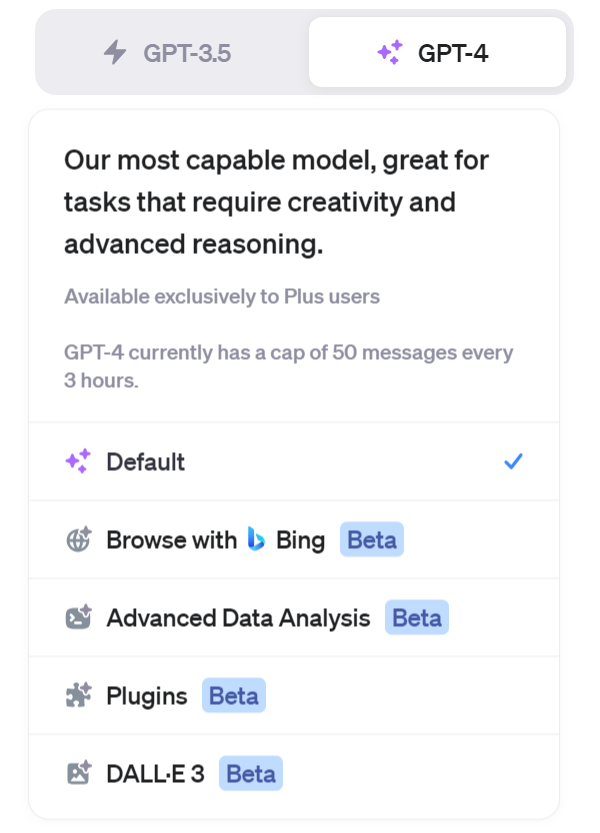The width and height of the screenshot is (600, 833).
Task: Choose Browse with Bing mode
Action: tap(294, 539)
